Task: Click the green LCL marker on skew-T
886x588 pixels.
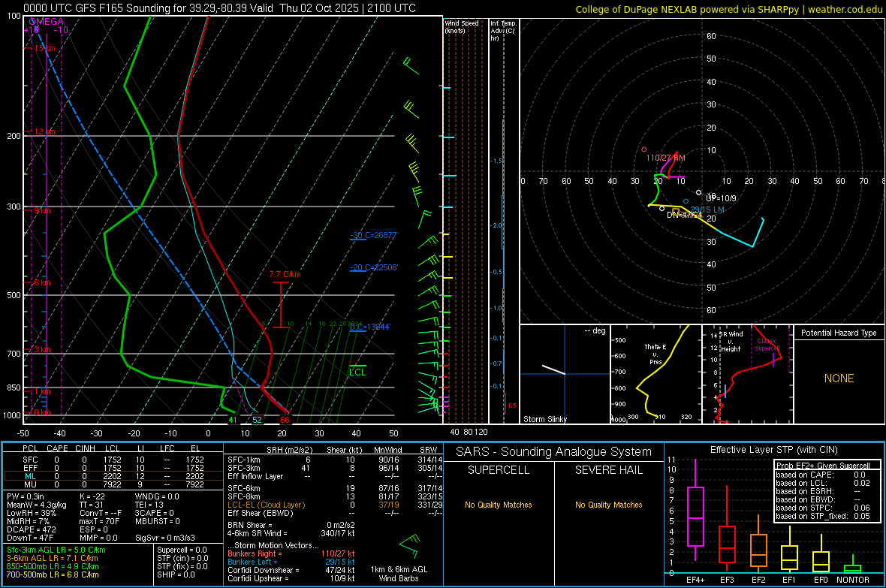Action: 357,372
